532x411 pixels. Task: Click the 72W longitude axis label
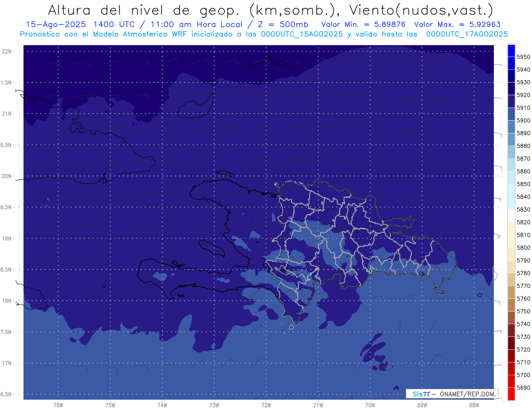(x=266, y=405)
